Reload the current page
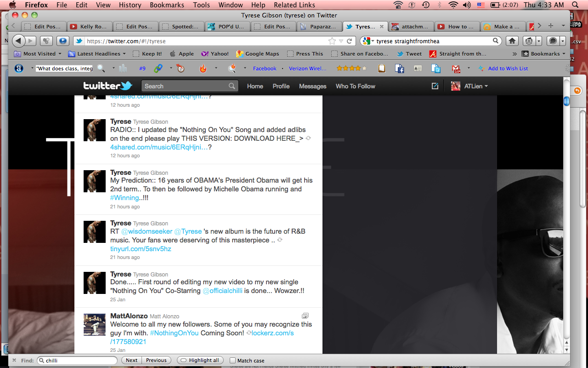 click(349, 41)
